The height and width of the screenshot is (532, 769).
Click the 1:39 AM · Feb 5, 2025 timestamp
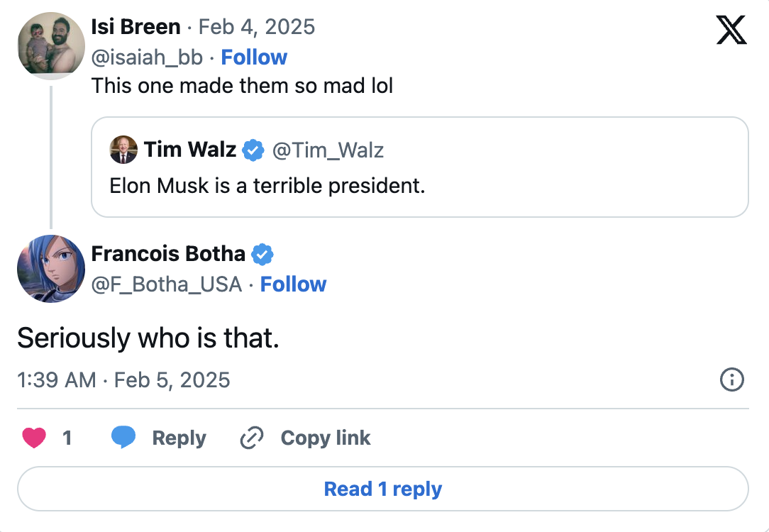pyautogui.click(x=123, y=380)
